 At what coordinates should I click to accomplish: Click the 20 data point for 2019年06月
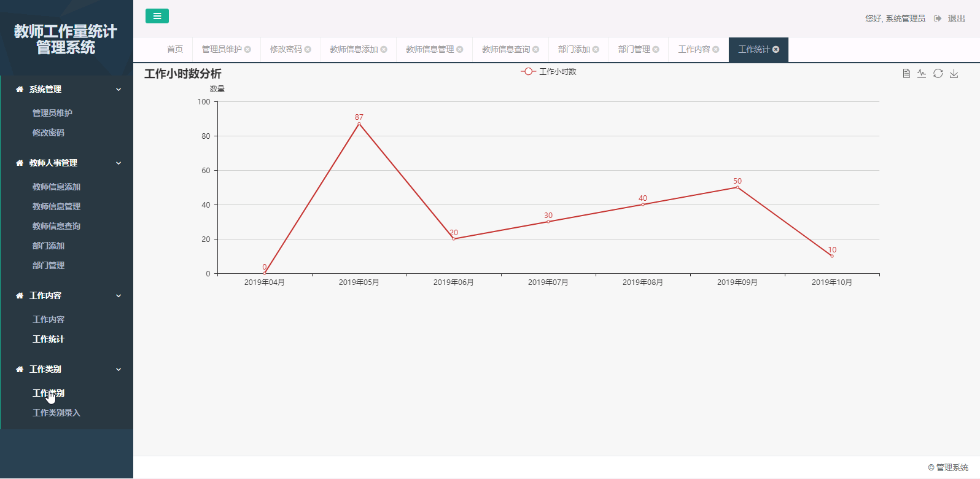(454, 239)
